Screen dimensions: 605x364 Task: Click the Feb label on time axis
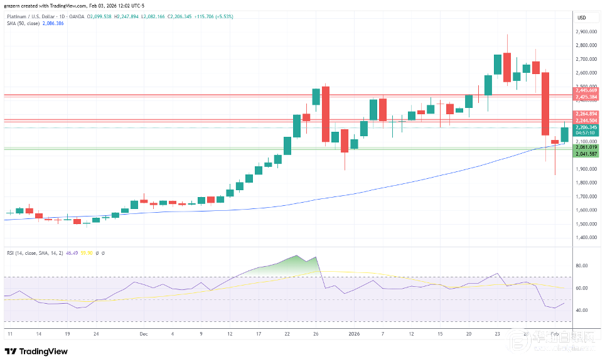tap(557, 335)
